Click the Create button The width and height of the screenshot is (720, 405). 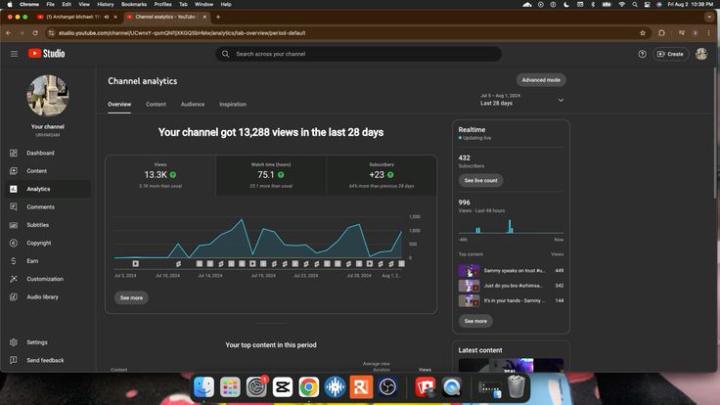[x=670, y=54]
